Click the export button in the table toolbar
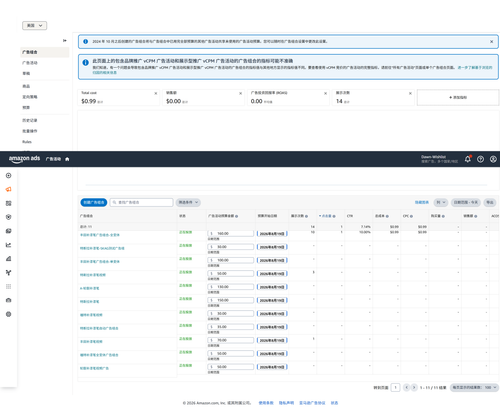Image resolution: width=500 pixels, height=411 pixels. tap(490, 202)
